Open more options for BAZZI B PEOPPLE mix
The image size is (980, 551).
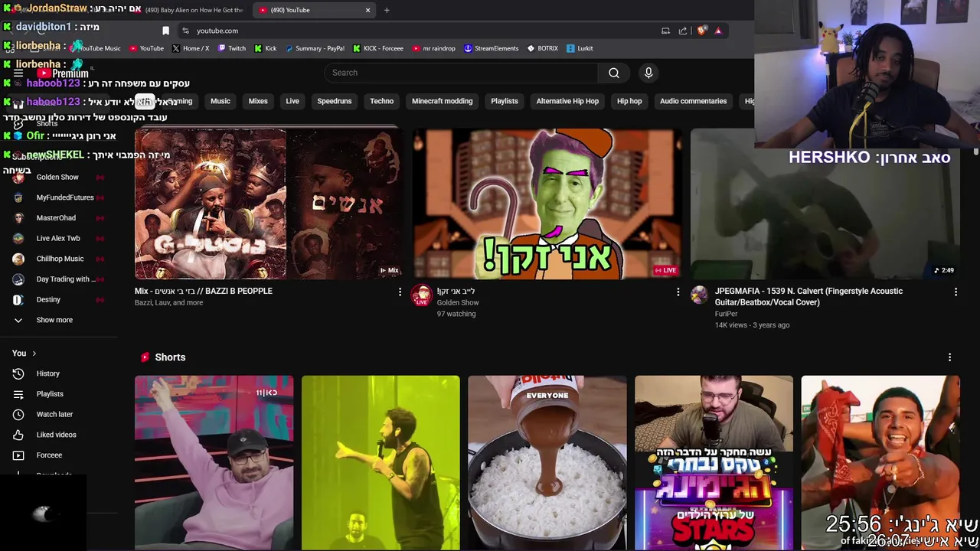(x=400, y=292)
